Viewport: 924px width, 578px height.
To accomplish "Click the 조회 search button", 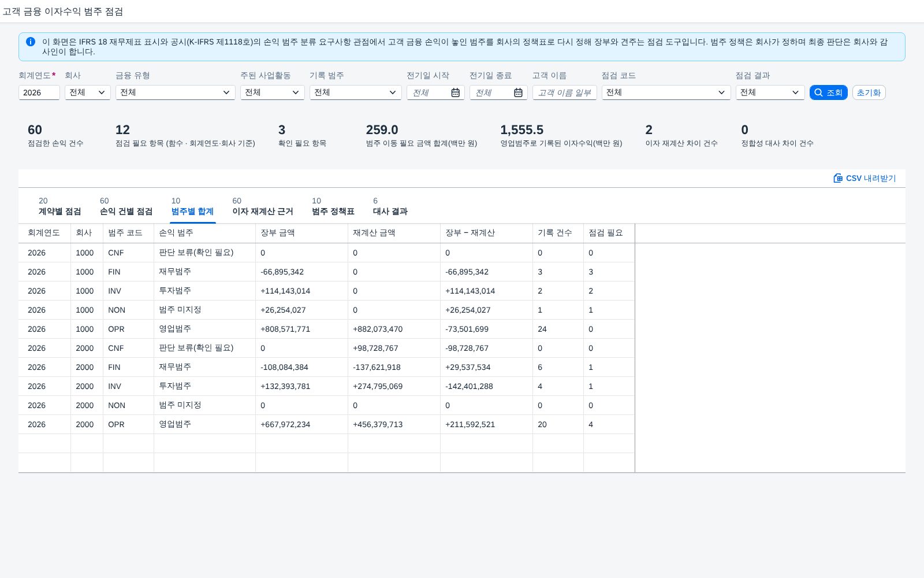I will [x=828, y=92].
